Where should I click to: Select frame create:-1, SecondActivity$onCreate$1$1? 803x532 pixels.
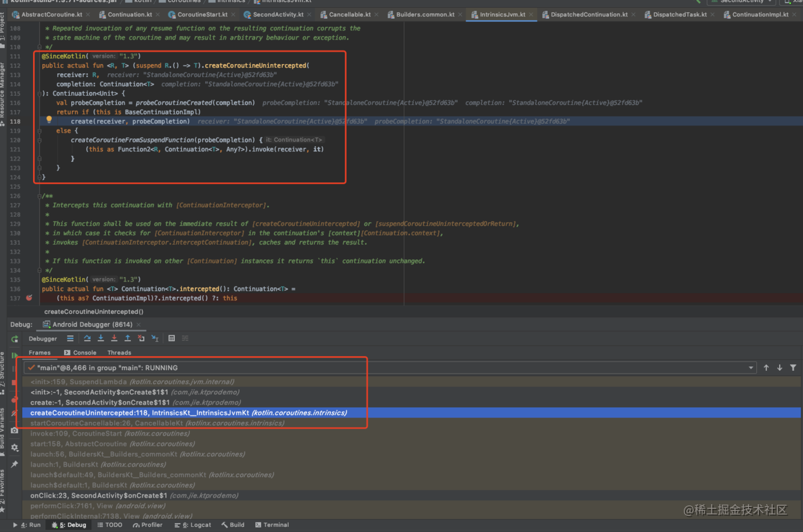(412, 403)
